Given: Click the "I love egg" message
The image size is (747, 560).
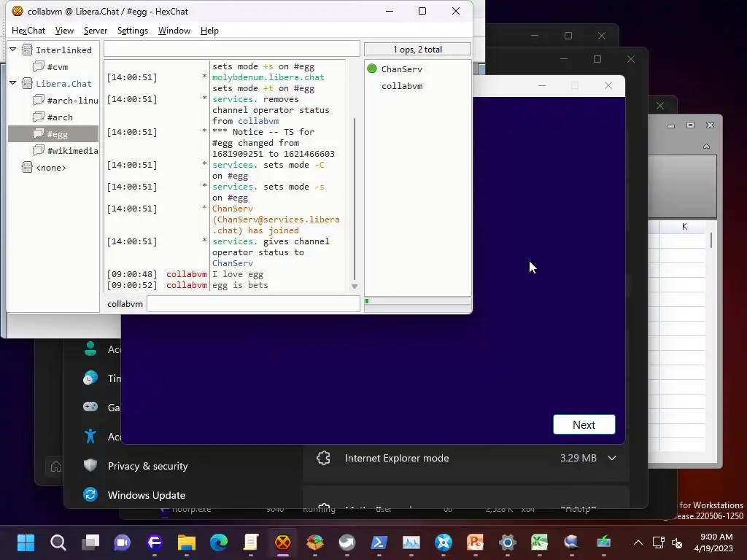Looking at the screenshot, I should [x=238, y=274].
